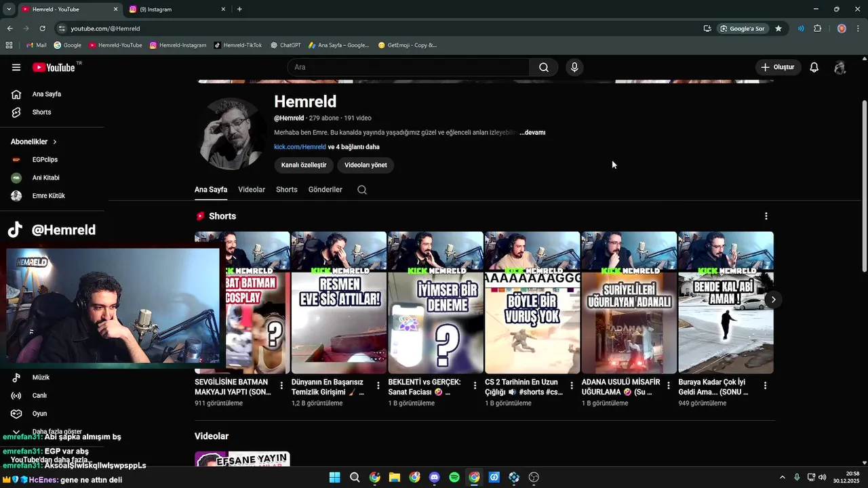The width and height of the screenshot is (868, 488).
Task: Click the search magnifier button
Action: [544, 67]
